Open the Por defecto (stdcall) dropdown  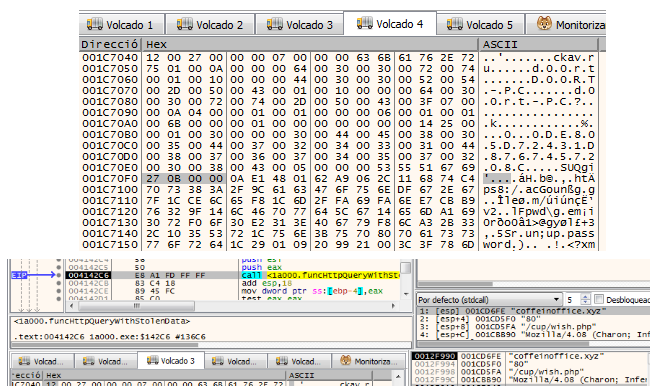point(489,300)
